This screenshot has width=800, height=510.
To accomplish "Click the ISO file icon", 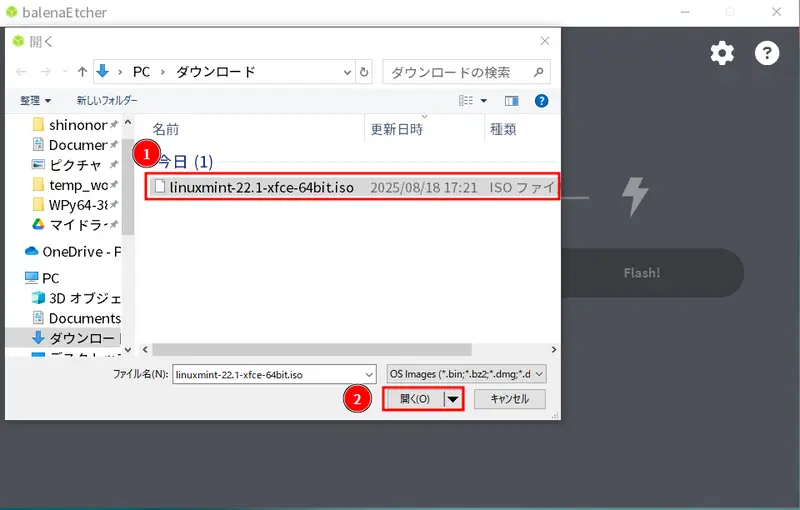I will pyautogui.click(x=160, y=186).
